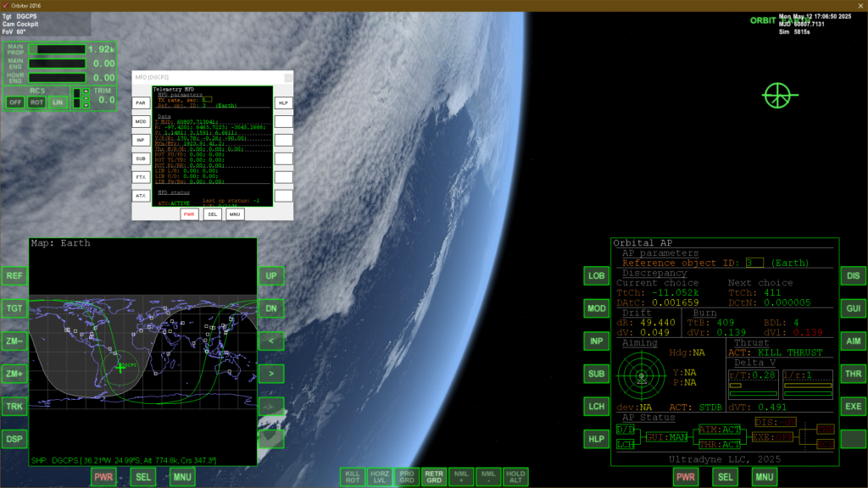Click the right arrow (>) map button

[x=271, y=374]
